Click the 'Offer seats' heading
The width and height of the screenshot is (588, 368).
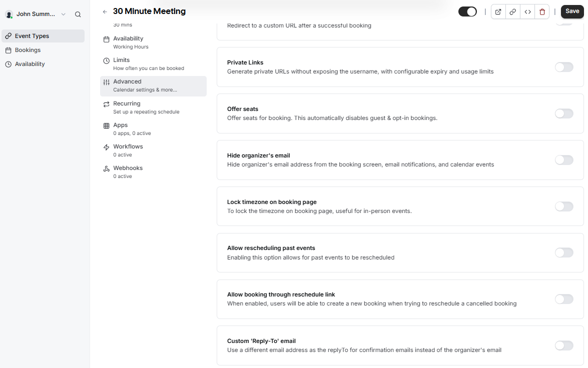(x=243, y=109)
